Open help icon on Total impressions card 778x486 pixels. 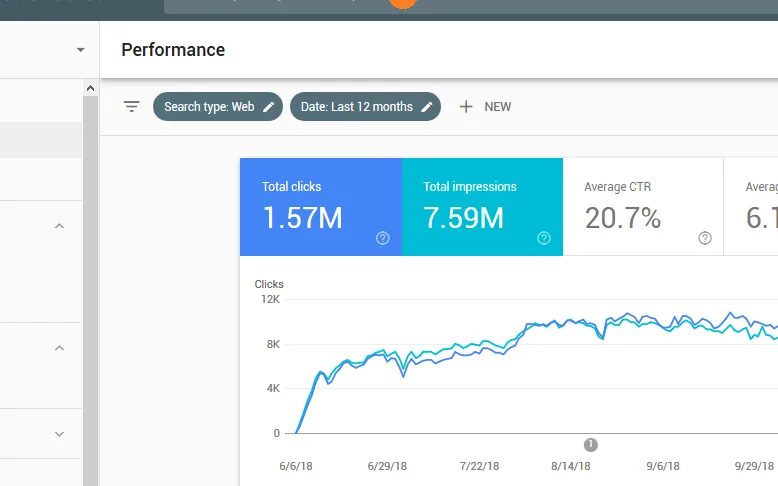pyautogui.click(x=544, y=238)
